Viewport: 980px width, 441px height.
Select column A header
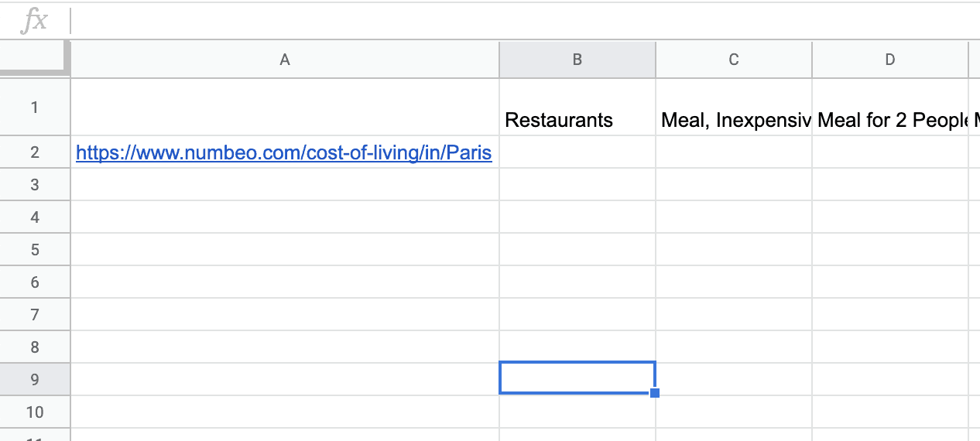(x=285, y=60)
